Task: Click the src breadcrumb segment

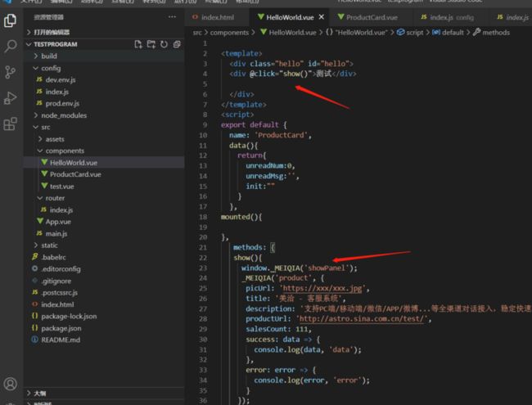Action: [197, 33]
